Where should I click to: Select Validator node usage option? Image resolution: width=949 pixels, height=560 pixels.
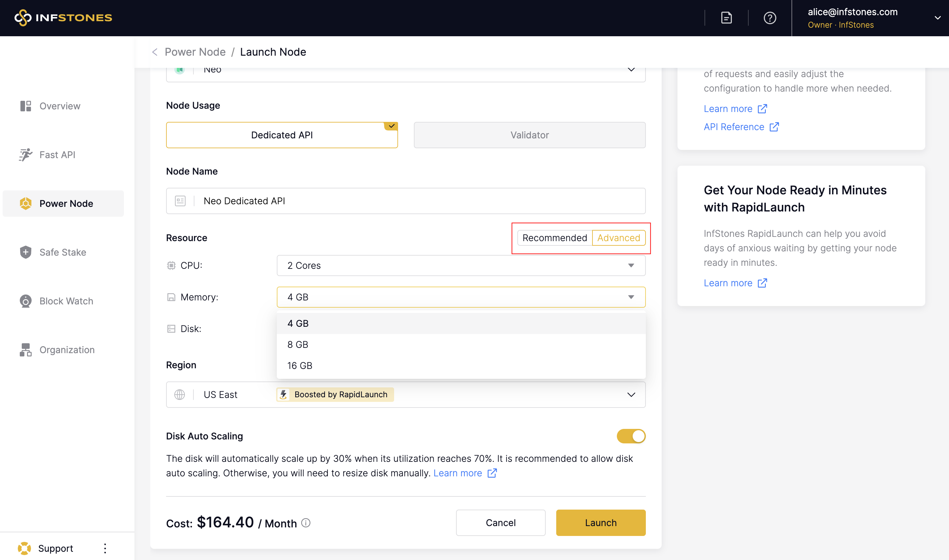(x=529, y=135)
